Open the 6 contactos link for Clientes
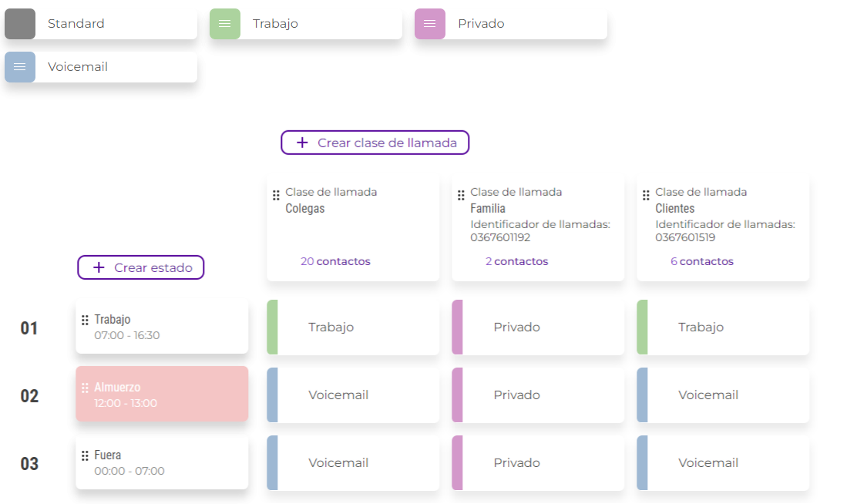Image resolution: width=847 pixels, height=504 pixels. (x=701, y=261)
